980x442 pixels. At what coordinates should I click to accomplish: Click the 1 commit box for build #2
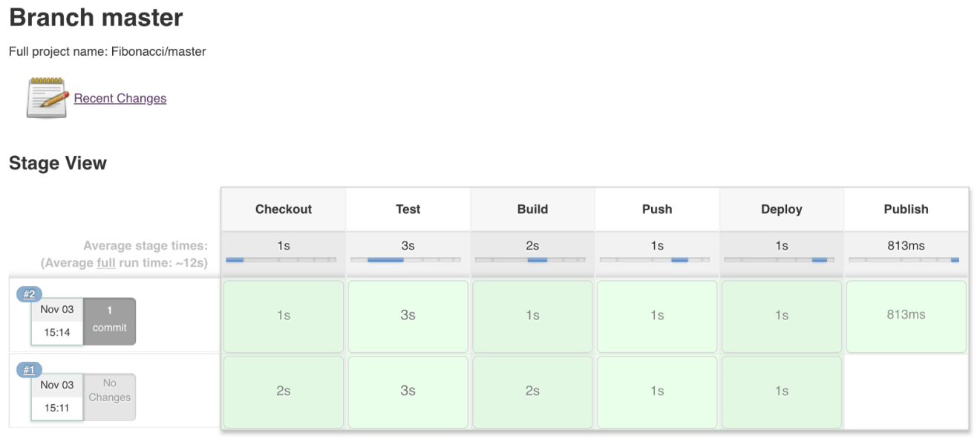(110, 321)
